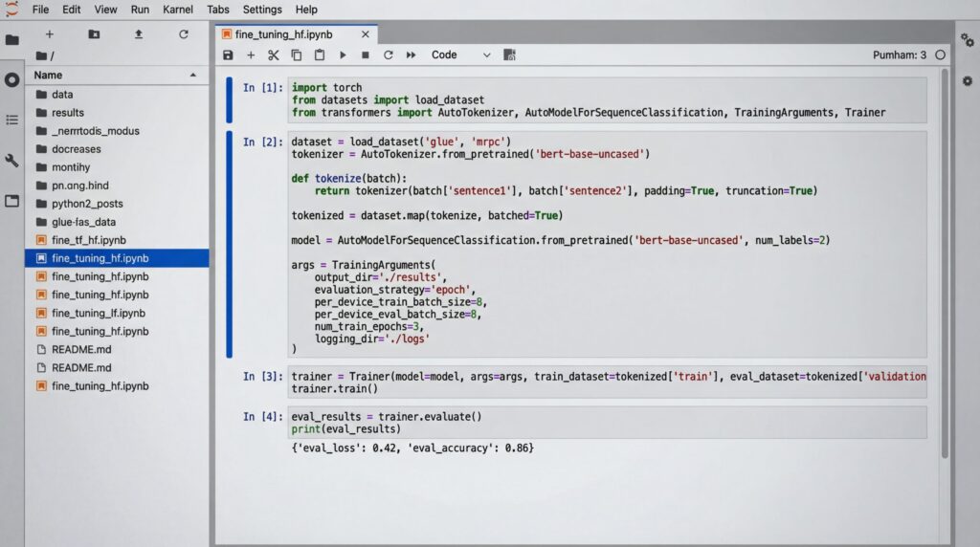This screenshot has width=980, height=547.
Task: Collapse cell In [2] via its blue bar
Action: tap(230, 244)
